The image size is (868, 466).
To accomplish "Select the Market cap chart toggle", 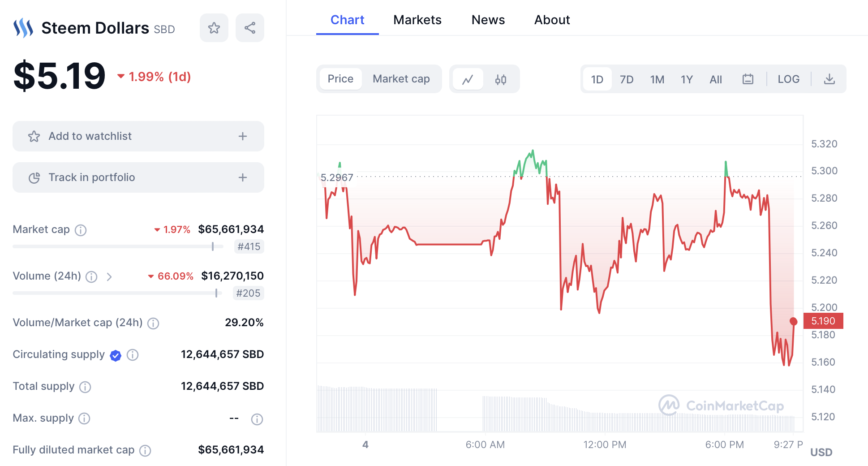I will tap(401, 79).
